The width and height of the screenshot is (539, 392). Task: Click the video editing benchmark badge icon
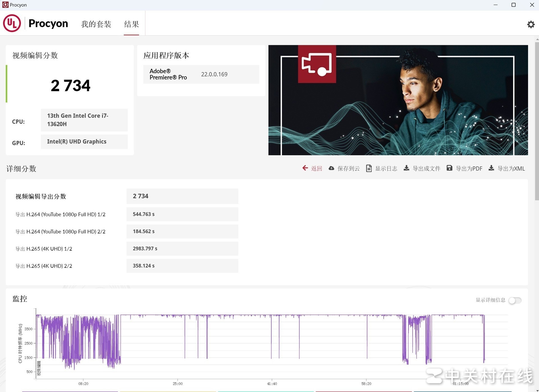[317, 64]
